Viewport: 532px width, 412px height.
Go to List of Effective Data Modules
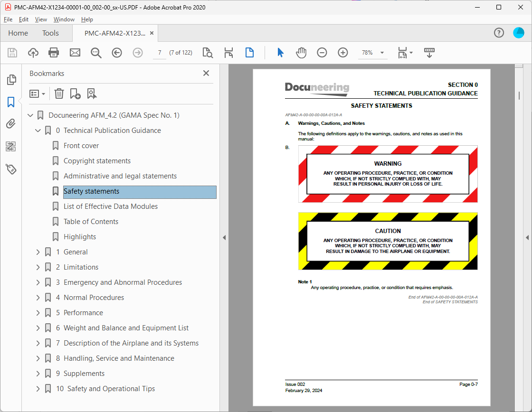[111, 206]
